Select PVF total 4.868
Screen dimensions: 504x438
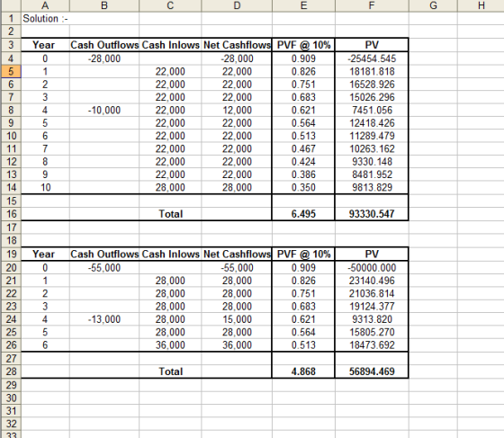304,371
